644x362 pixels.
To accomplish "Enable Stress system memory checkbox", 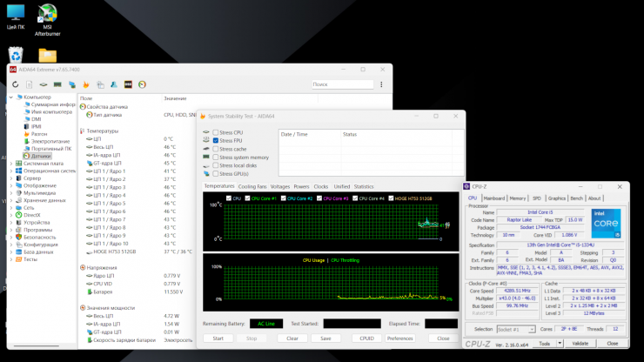I will tap(216, 157).
